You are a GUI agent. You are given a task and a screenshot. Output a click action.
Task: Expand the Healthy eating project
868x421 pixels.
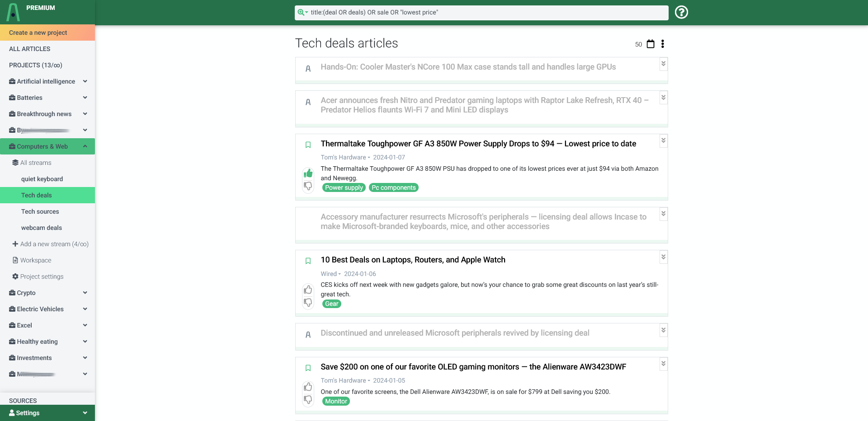[x=85, y=341]
